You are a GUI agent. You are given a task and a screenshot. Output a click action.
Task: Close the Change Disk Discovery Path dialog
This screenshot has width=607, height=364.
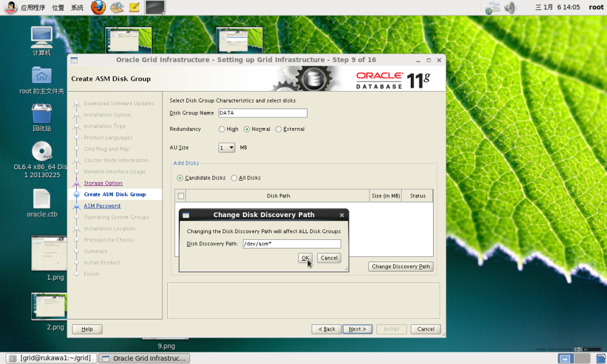click(x=342, y=215)
